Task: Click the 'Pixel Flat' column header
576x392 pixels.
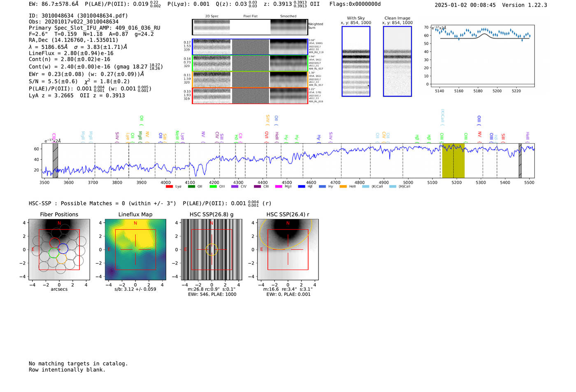Action: click(x=250, y=16)
